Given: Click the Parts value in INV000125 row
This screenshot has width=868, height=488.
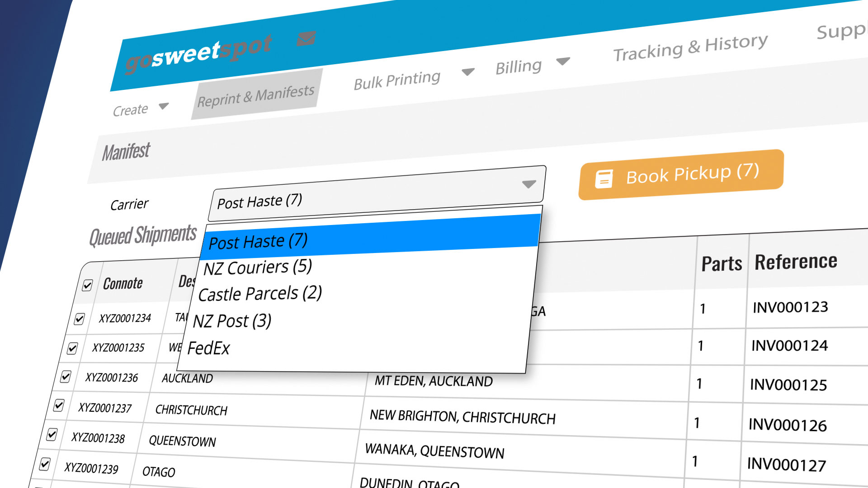Looking at the screenshot, I should click(699, 384).
